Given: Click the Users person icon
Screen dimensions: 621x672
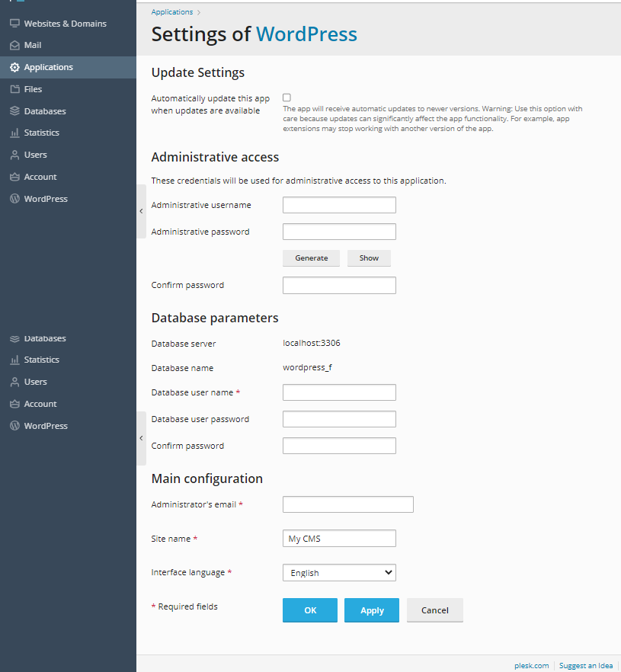Looking at the screenshot, I should (14, 155).
